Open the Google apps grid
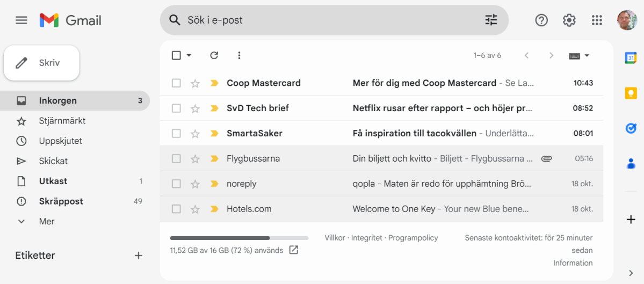This screenshot has width=644, height=284. click(x=597, y=20)
